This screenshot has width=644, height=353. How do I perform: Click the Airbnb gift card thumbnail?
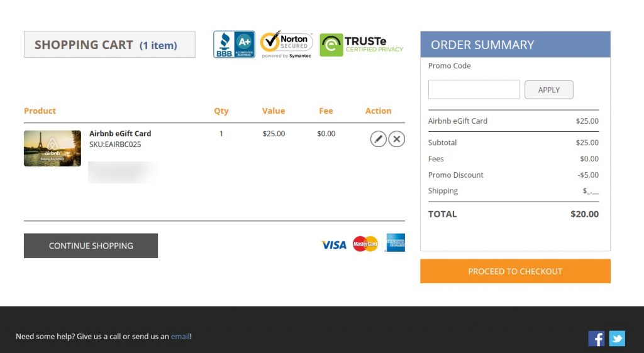tap(52, 148)
